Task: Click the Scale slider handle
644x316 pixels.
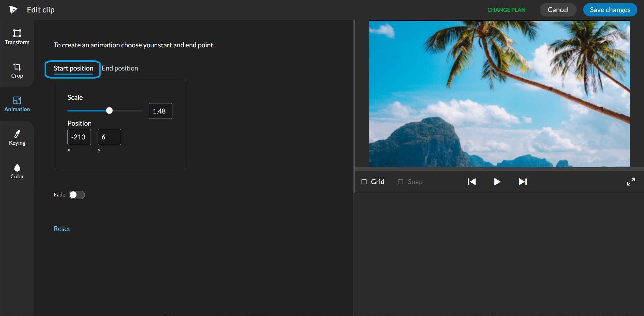Action: [x=109, y=110]
